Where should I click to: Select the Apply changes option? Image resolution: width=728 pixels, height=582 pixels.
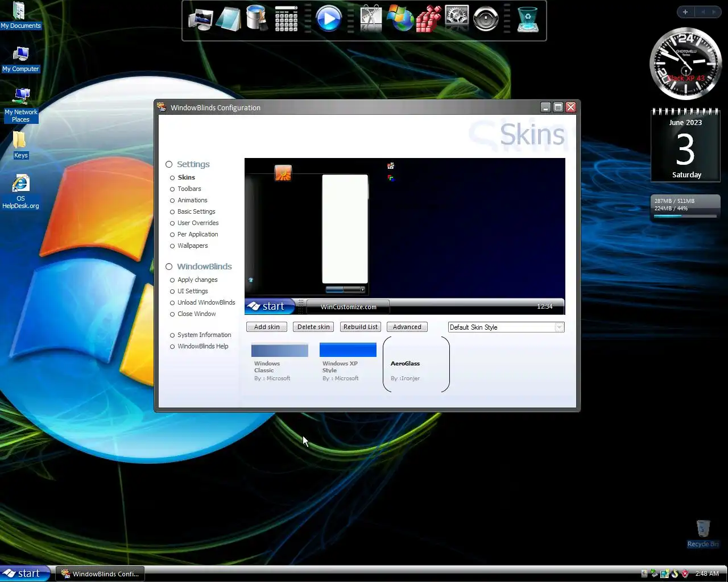click(x=197, y=280)
